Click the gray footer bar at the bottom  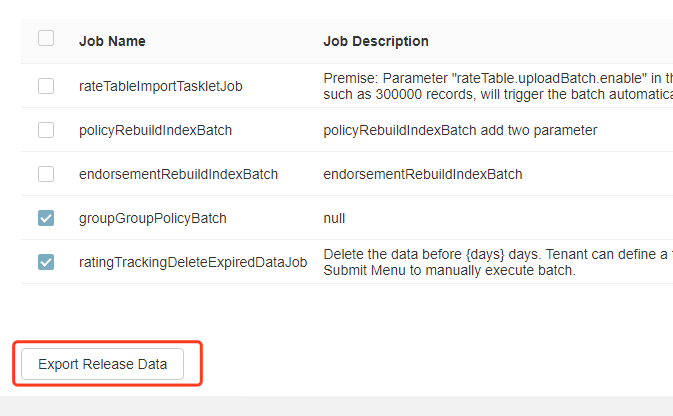tap(336, 406)
